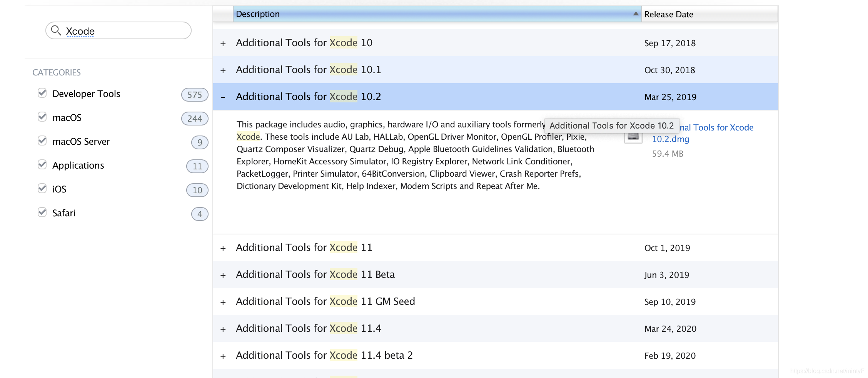Screen dimensions: 868x378
Task: Expand the Xcode 11 row
Action: click(x=223, y=248)
